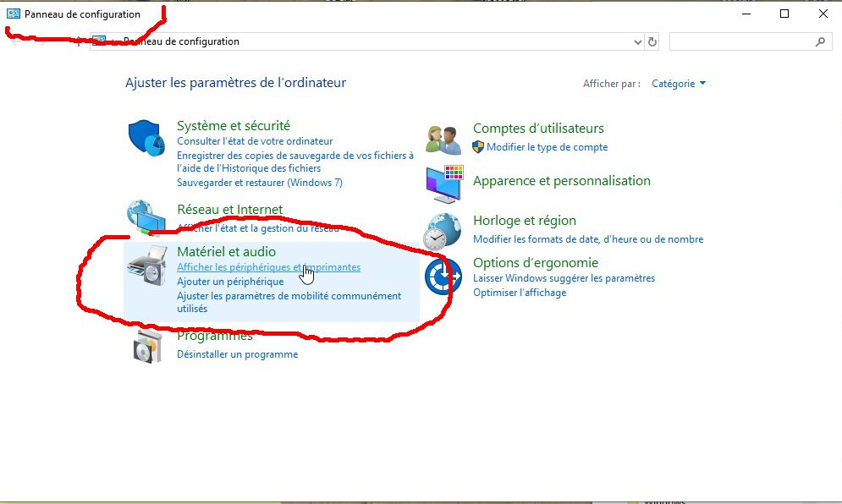The width and height of the screenshot is (842, 504).
Task: Open Enregistrer des copies de sauvegarde link
Action: [x=295, y=162]
